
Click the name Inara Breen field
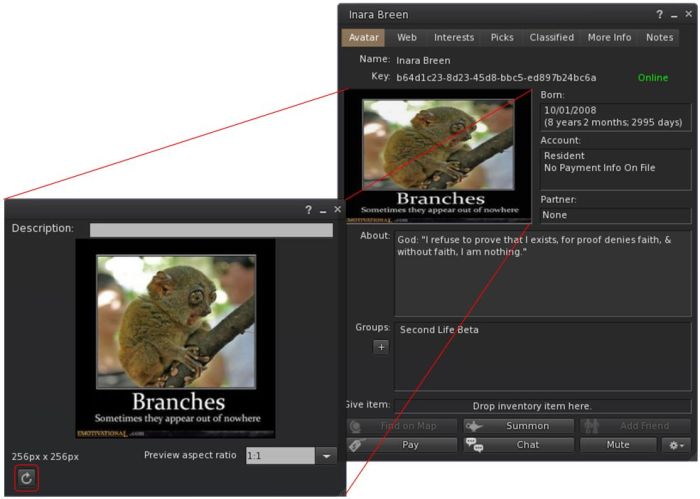423,60
